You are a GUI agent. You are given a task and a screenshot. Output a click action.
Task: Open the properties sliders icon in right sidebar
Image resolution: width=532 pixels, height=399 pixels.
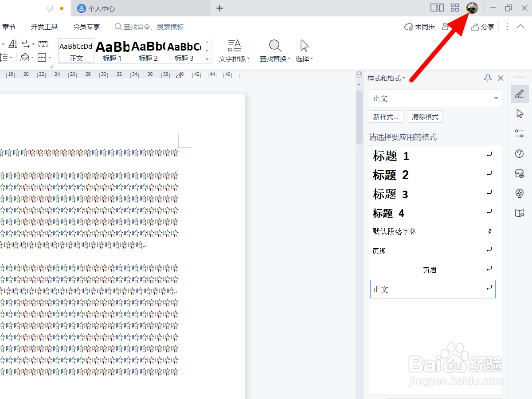(520, 133)
